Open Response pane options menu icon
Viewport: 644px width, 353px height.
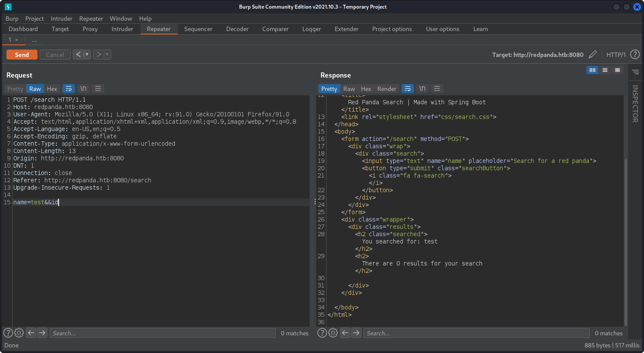click(x=437, y=88)
